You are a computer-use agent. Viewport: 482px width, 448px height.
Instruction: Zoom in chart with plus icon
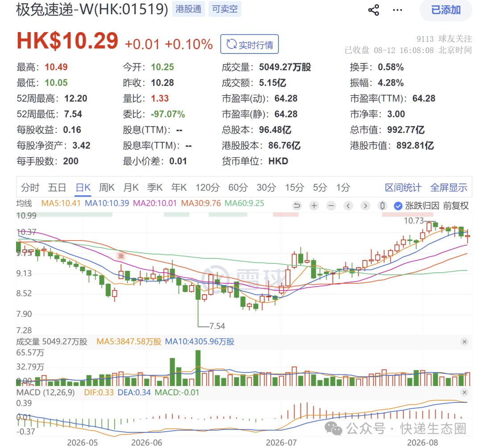pos(314,206)
